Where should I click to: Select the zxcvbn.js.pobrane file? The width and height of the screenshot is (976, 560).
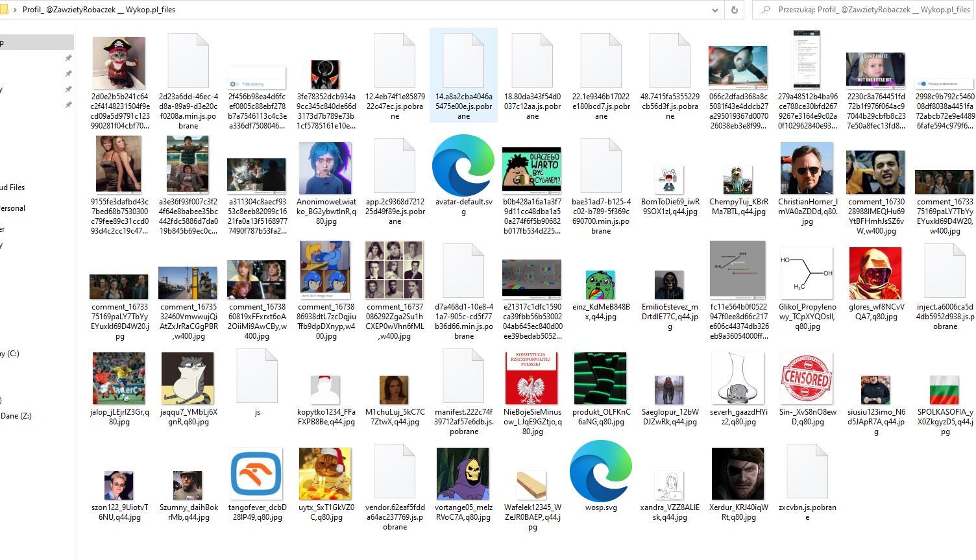[807, 472]
